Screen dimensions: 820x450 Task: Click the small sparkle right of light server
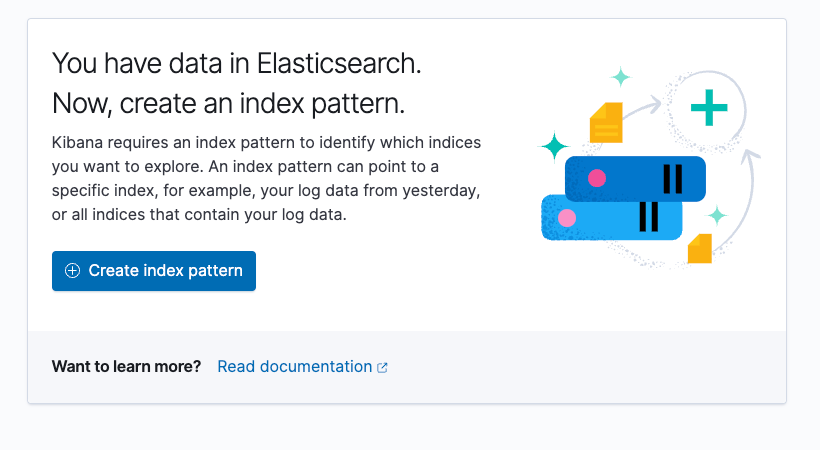pyautogui.click(x=717, y=215)
